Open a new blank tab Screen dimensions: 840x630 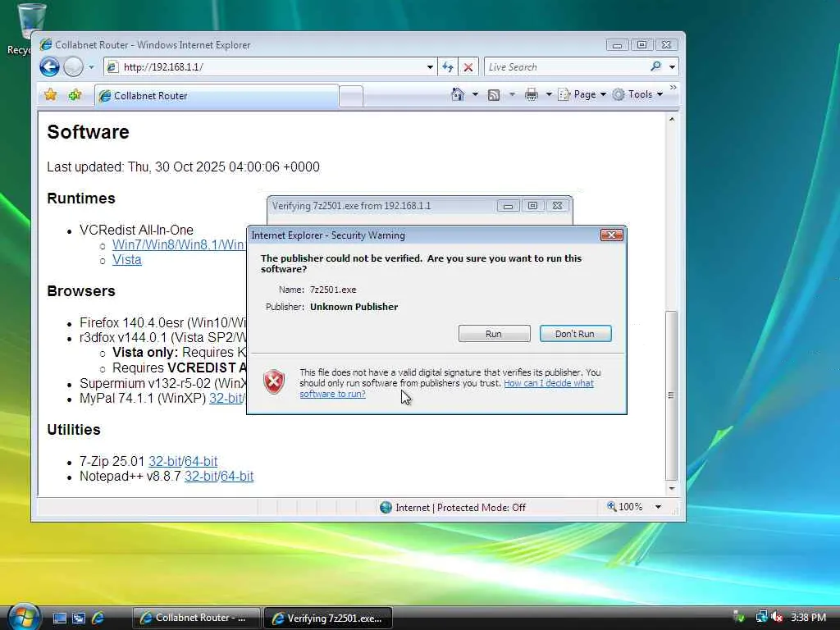[x=351, y=97]
